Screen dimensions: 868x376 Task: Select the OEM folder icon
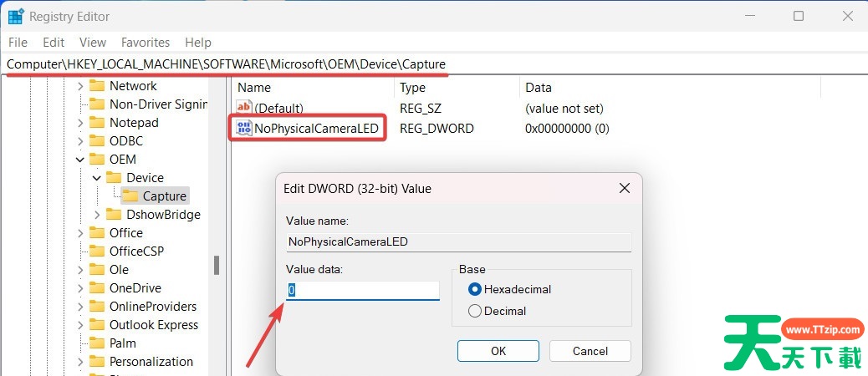coord(97,160)
